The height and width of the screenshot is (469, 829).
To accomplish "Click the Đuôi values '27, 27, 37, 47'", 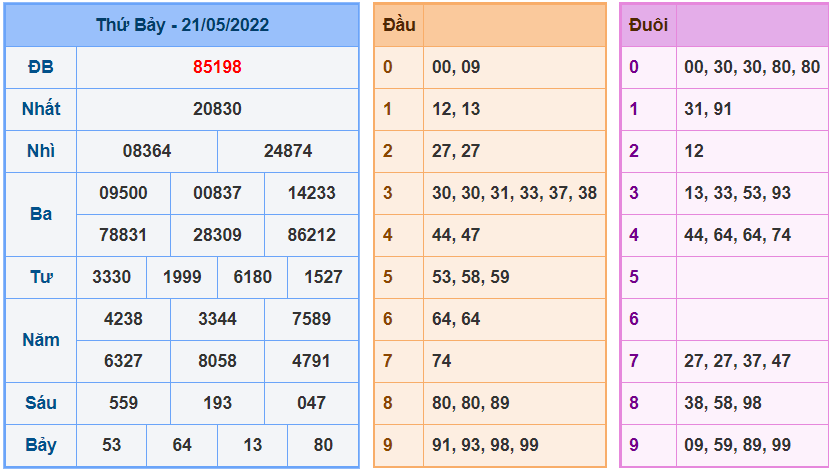I will pos(738,361).
